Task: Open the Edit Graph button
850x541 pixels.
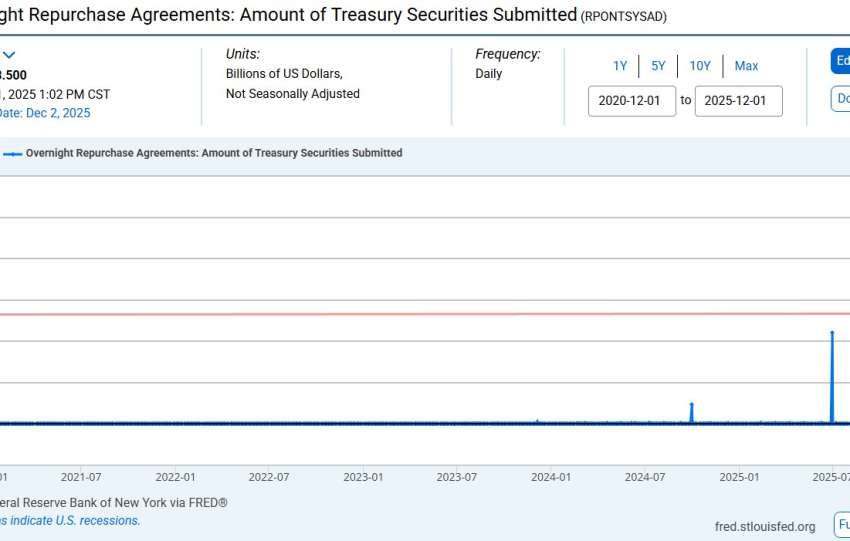Action: click(x=840, y=61)
